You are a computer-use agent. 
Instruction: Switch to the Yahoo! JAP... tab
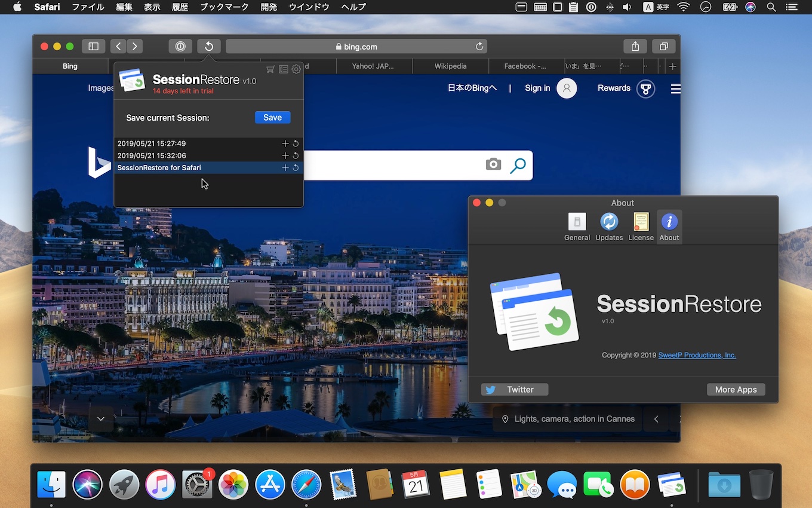[373, 66]
